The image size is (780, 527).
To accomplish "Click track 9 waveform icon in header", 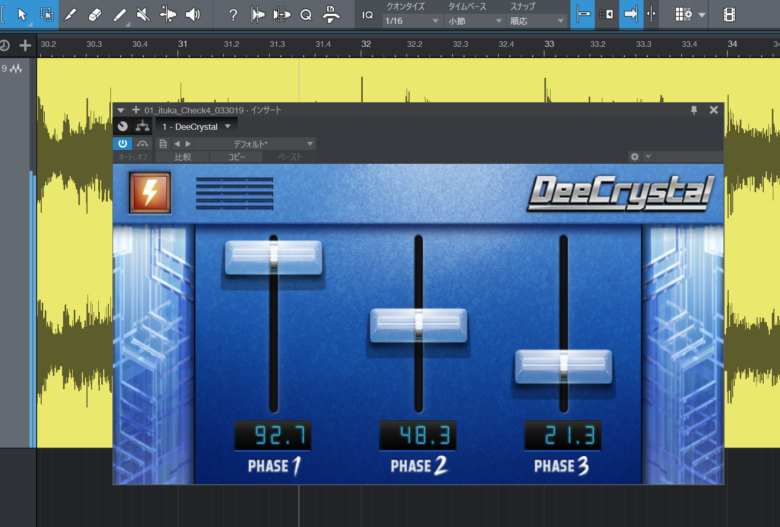I will click(x=16, y=69).
